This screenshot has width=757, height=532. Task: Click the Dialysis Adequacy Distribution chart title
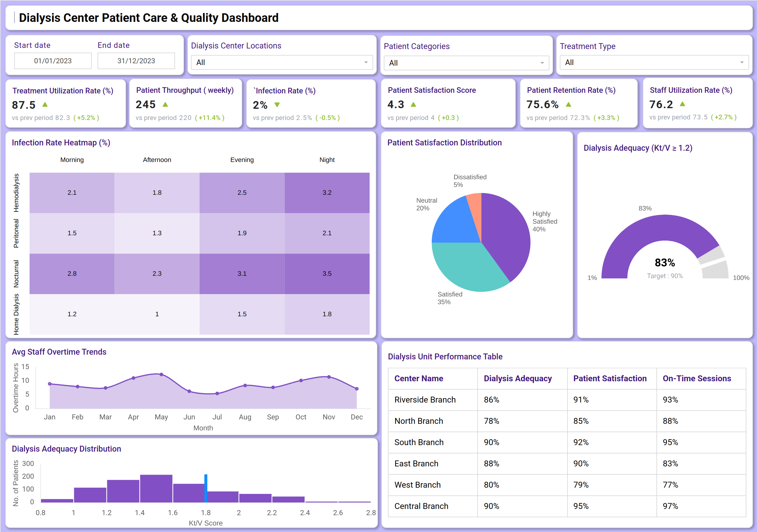point(66,449)
